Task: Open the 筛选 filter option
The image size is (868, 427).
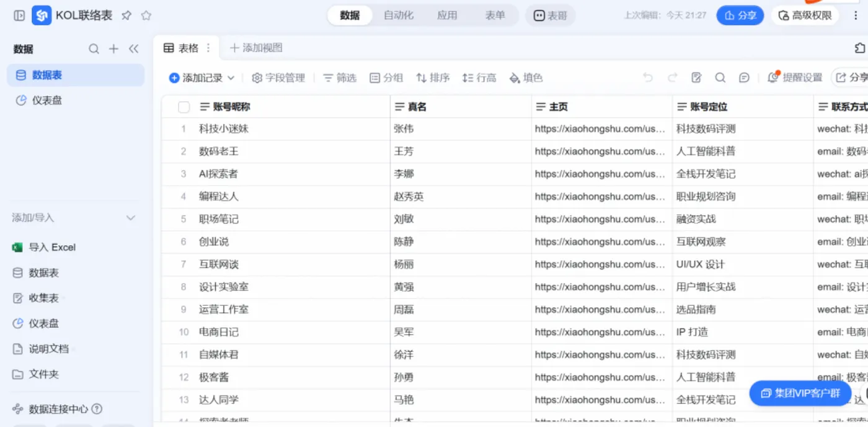Action: pos(340,78)
